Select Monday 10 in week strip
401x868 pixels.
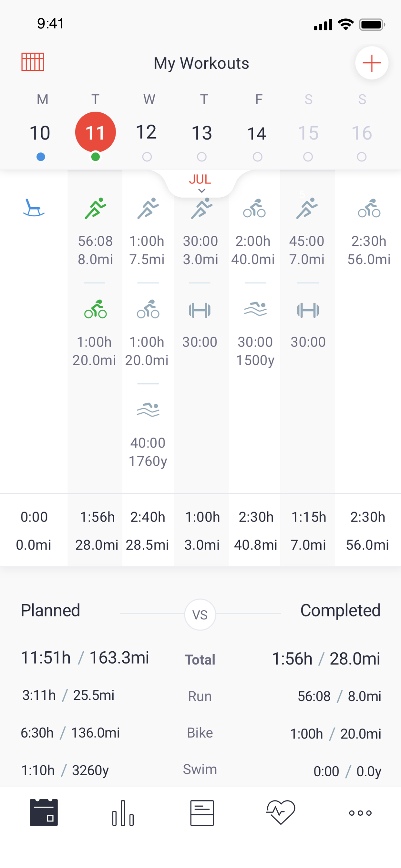(x=40, y=133)
